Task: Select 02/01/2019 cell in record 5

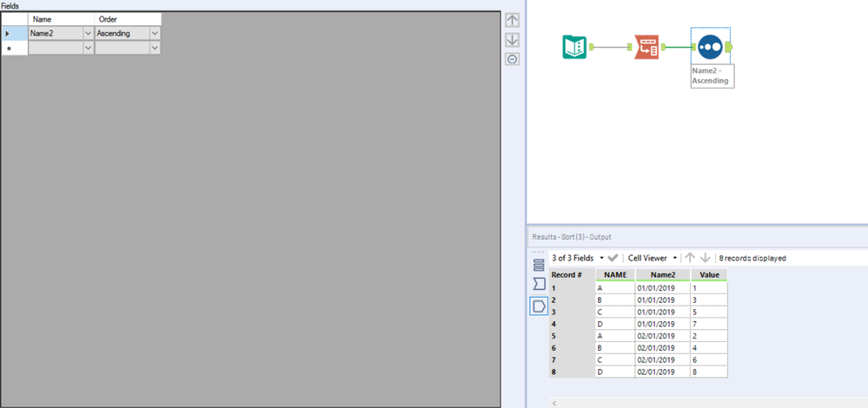Action: click(663, 336)
